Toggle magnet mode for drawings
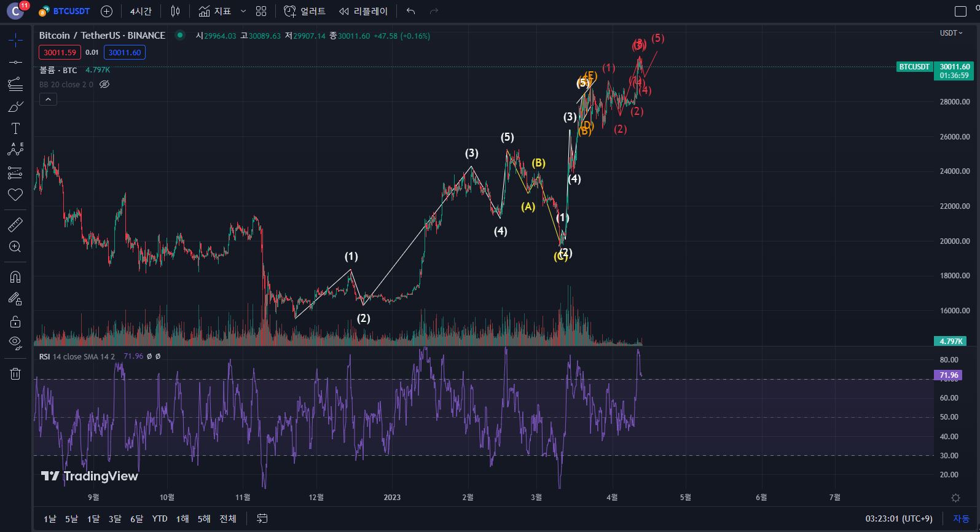Viewport: 980px width, 532px height. (x=15, y=277)
